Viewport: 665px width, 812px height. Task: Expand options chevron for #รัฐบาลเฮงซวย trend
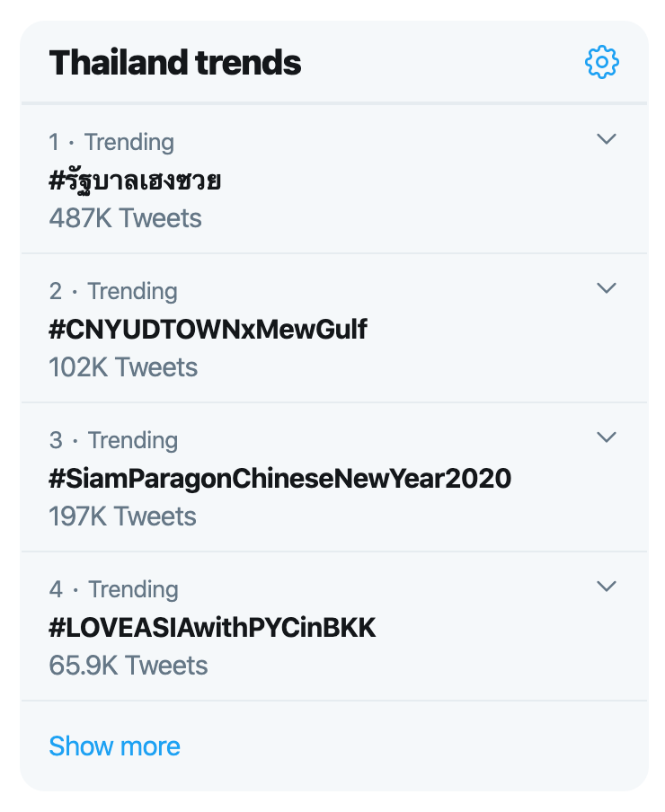607,139
